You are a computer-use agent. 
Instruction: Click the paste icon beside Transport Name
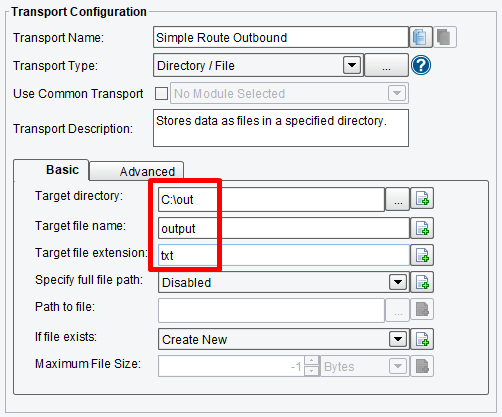pyautogui.click(x=445, y=37)
